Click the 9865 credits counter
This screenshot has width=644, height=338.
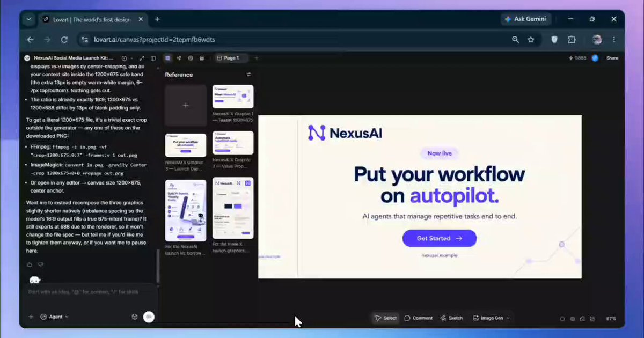(577, 58)
